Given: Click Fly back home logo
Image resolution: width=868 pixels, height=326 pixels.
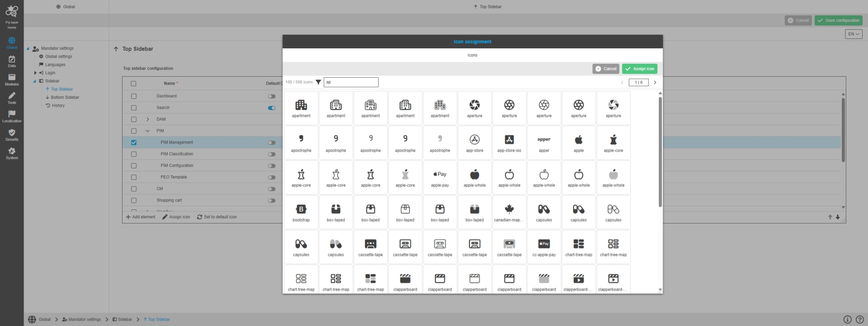Looking at the screenshot, I should click(12, 16).
